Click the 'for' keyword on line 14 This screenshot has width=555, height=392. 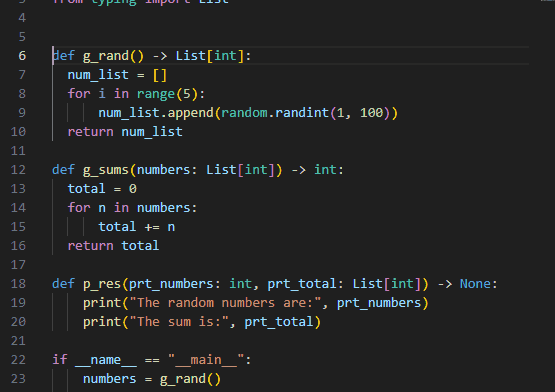coord(79,208)
